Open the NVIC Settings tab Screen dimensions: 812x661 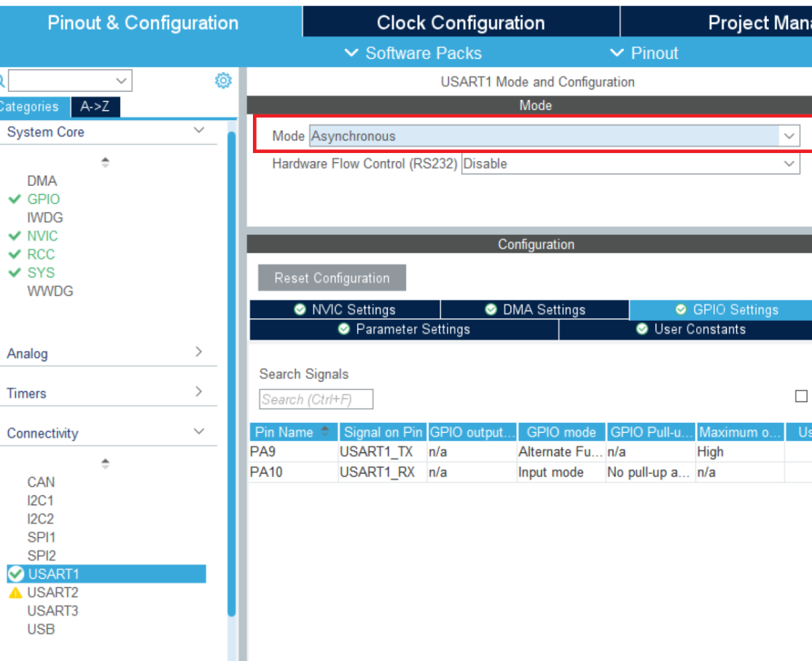pos(345,310)
